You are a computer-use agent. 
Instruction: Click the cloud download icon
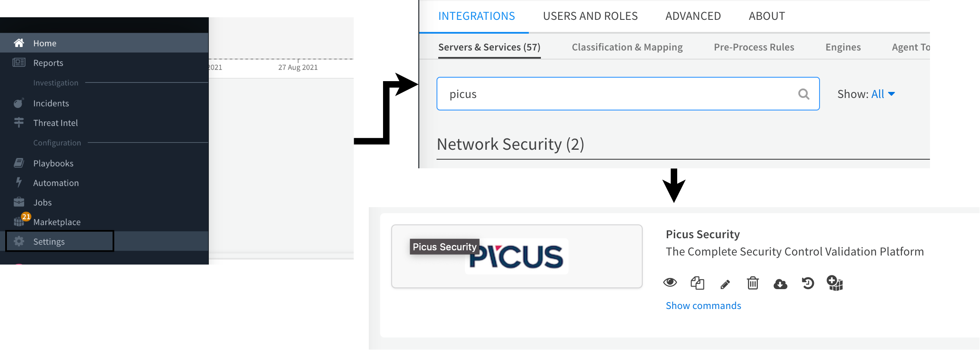(x=780, y=284)
